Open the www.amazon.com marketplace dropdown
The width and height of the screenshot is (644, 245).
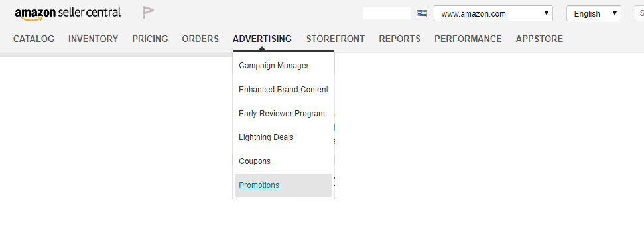493,13
